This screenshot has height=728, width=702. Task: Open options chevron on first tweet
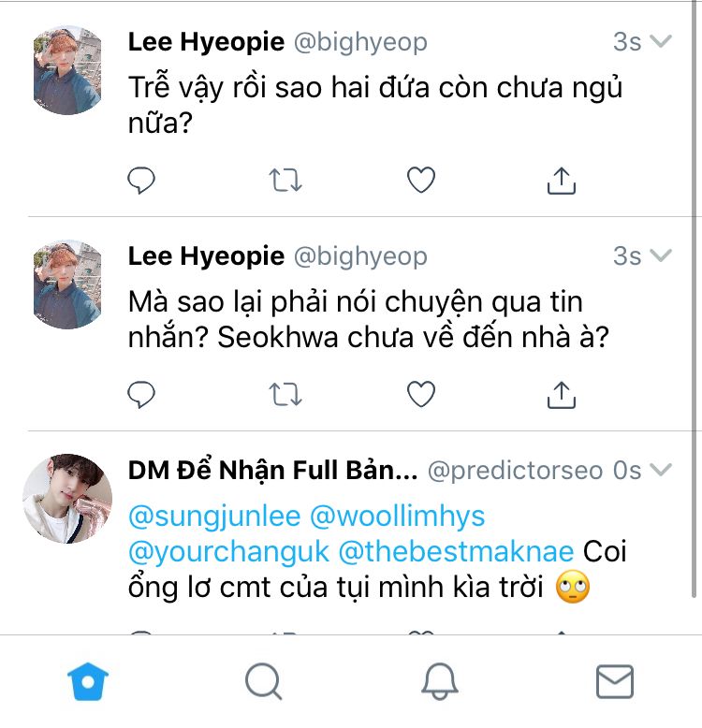(x=661, y=42)
